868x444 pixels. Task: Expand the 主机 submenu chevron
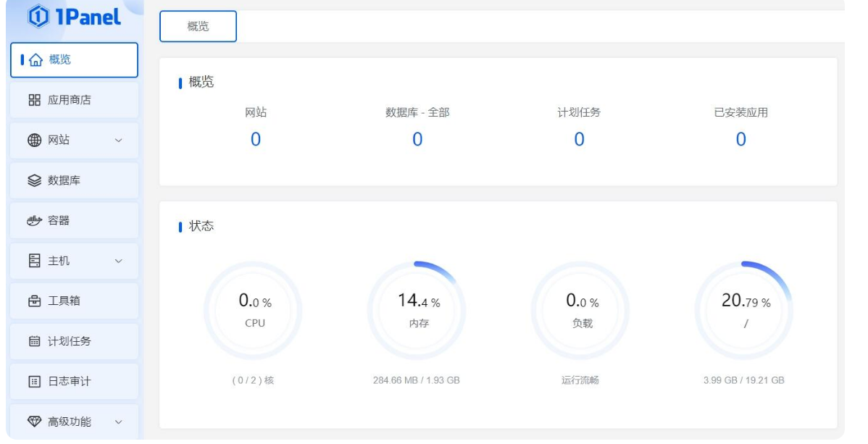click(119, 261)
